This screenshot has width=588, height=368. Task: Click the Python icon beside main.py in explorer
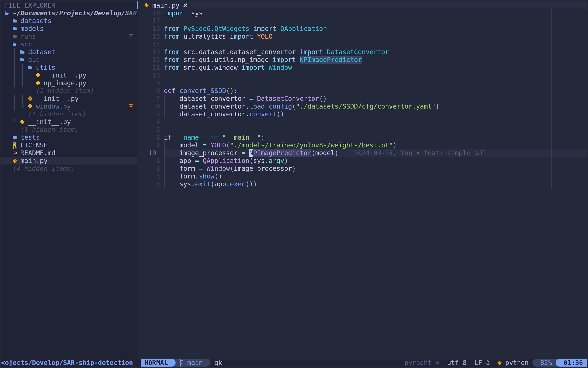pyautogui.click(x=14, y=161)
